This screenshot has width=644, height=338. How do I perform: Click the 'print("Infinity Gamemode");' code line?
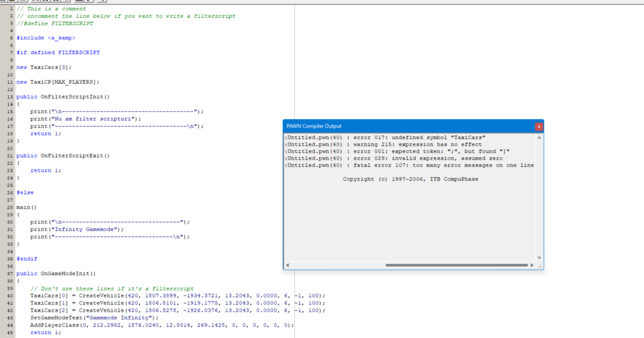(x=77, y=229)
